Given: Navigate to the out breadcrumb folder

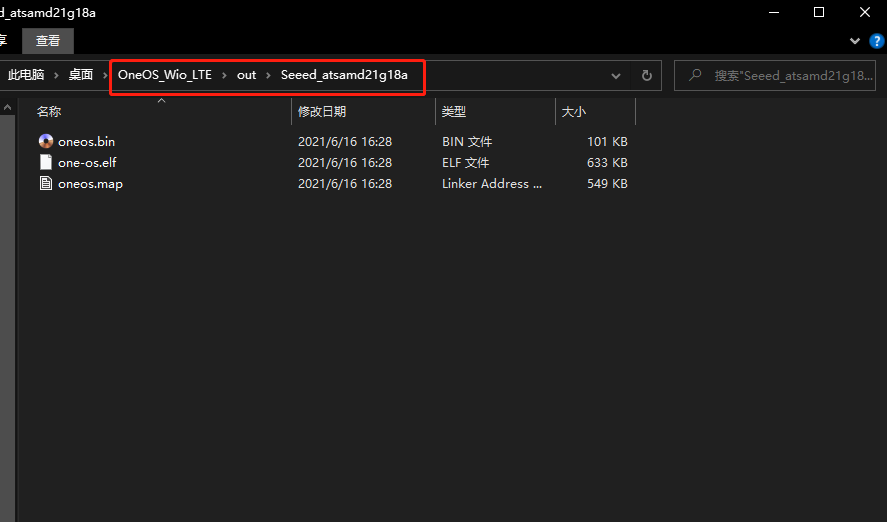Looking at the screenshot, I should [x=246, y=75].
